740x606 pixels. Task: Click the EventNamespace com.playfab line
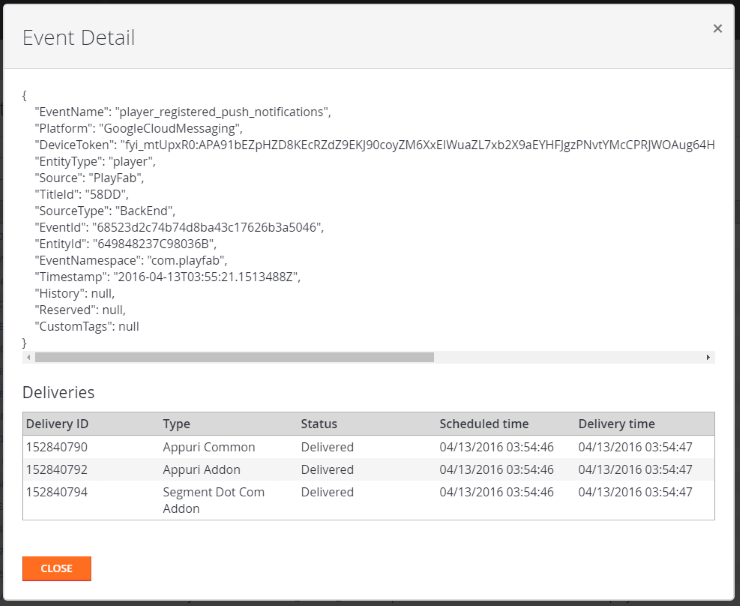(x=131, y=261)
